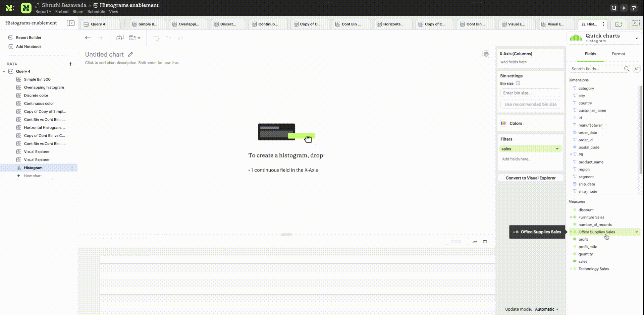Click the add new chart tab icon

coord(619,24)
